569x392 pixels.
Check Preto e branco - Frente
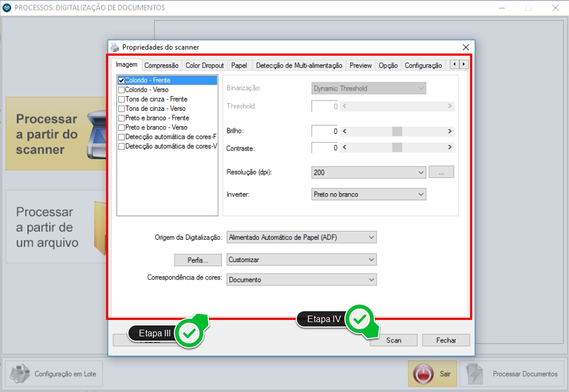point(121,118)
